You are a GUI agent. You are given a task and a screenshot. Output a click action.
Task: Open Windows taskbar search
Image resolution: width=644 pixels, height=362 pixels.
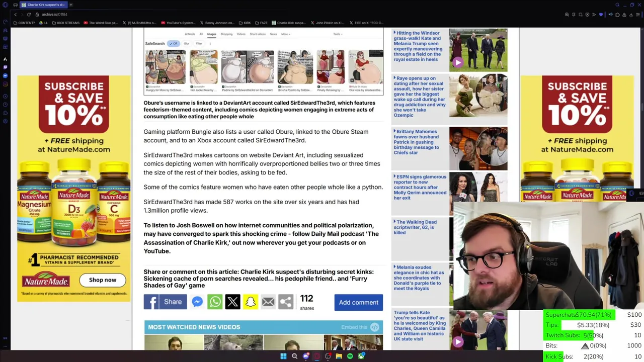[x=294, y=356]
